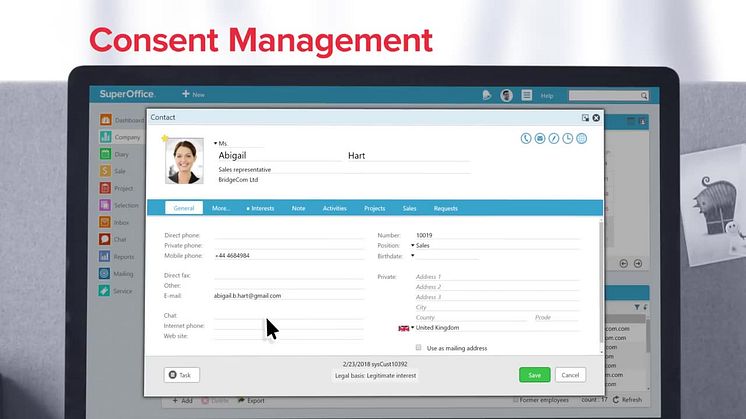Click the search magnifier icon
746x419 pixels.
[x=644, y=96]
